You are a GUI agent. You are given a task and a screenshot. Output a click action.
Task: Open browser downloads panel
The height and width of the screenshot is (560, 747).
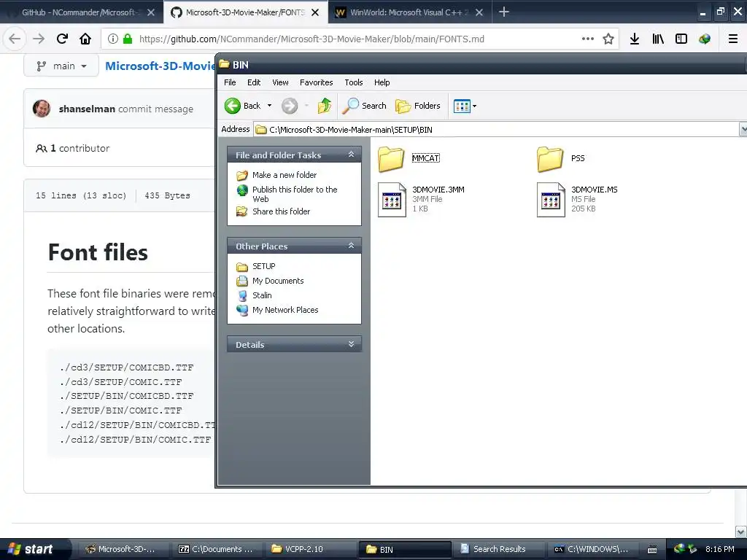634,39
